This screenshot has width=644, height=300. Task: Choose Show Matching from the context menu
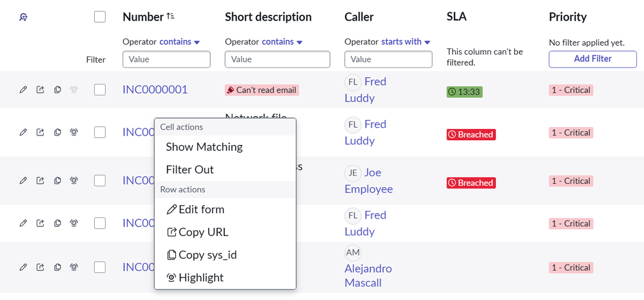point(225,146)
